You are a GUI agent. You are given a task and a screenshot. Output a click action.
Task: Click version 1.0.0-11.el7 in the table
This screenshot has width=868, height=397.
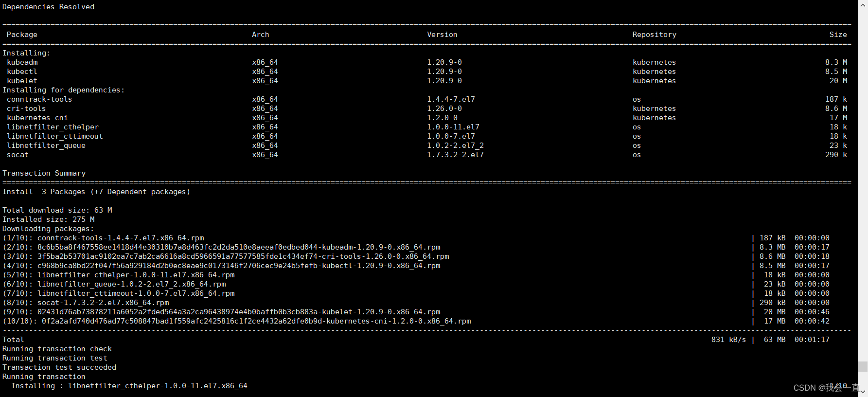click(x=453, y=127)
